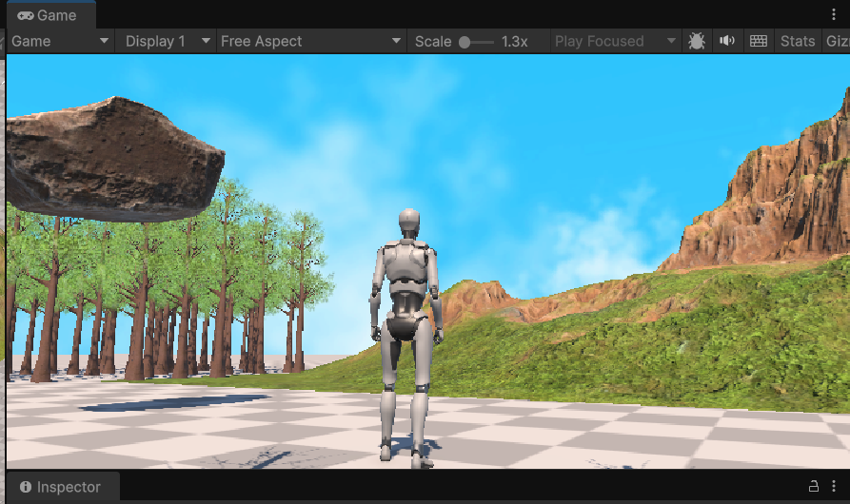Lock the Inspector panel

pyautogui.click(x=813, y=487)
